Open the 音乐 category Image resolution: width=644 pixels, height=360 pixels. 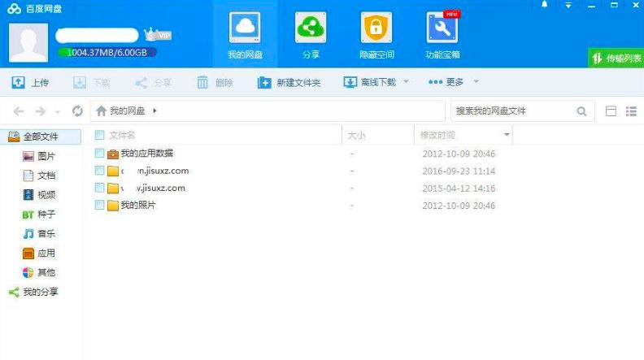(39, 234)
